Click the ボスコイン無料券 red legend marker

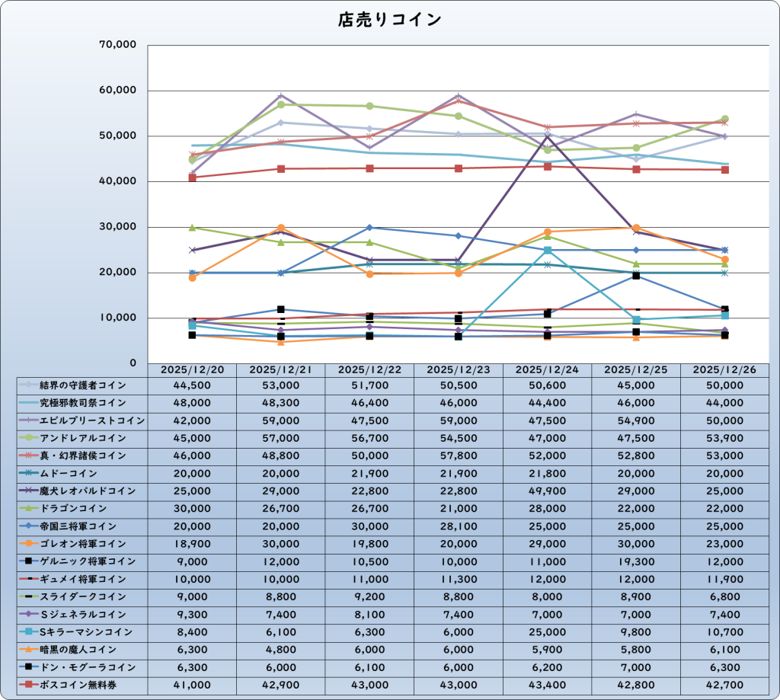coord(28,685)
